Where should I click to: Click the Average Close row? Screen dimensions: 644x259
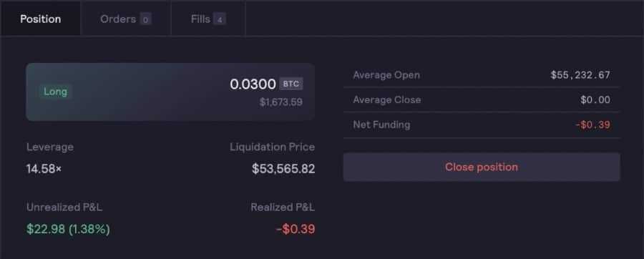(x=482, y=99)
